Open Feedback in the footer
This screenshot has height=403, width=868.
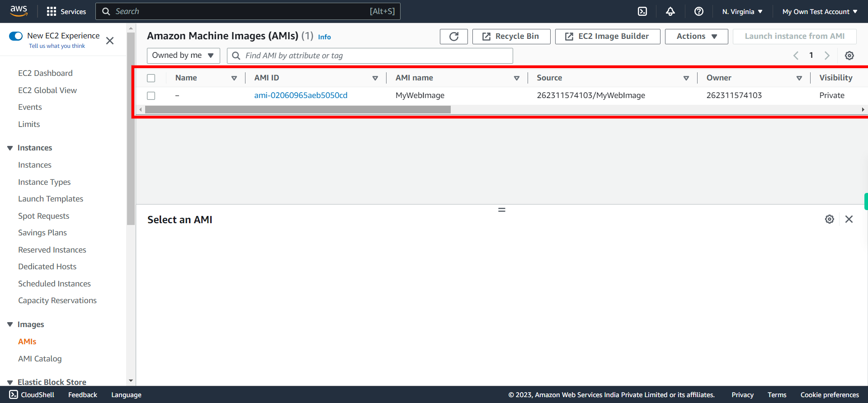pos(83,395)
